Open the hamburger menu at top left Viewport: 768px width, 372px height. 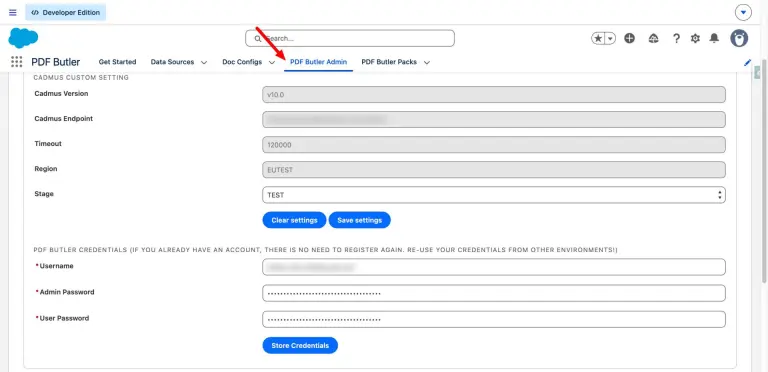click(13, 12)
